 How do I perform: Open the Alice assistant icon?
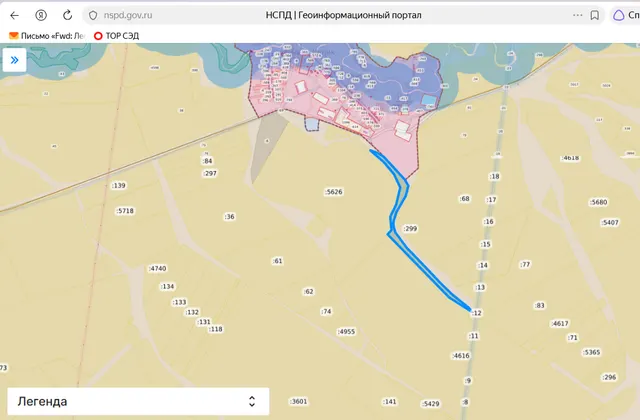[619, 16]
